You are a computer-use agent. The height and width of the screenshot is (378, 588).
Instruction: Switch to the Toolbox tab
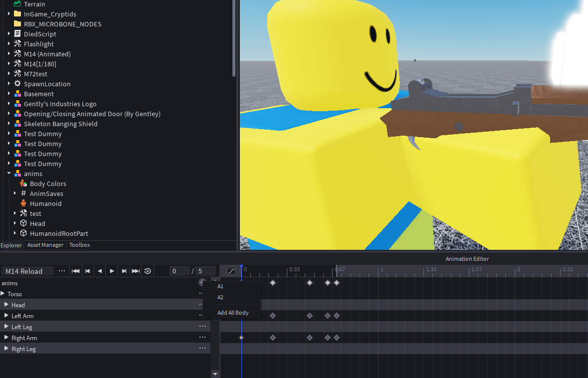click(x=79, y=244)
